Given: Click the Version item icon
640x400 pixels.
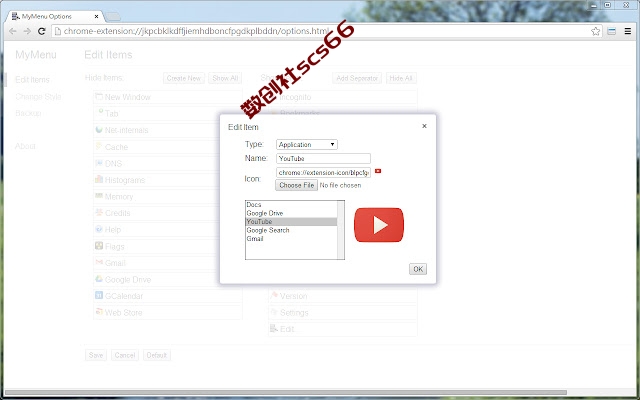Looking at the screenshot, I should [274, 295].
